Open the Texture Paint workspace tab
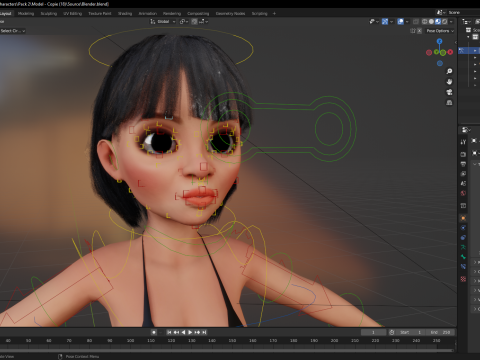Image resolution: width=480 pixels, height=360 pixels. 100,14
